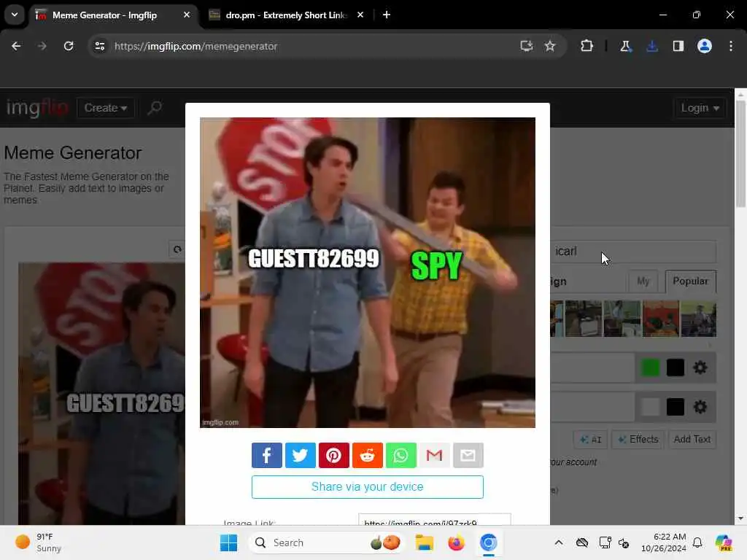Open Chrome Labs flask icon

pyautogui.click(x=625, y=46)
